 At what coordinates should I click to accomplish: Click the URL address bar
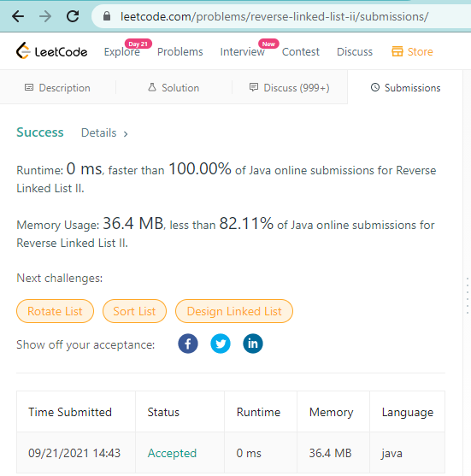coord(281,17)
